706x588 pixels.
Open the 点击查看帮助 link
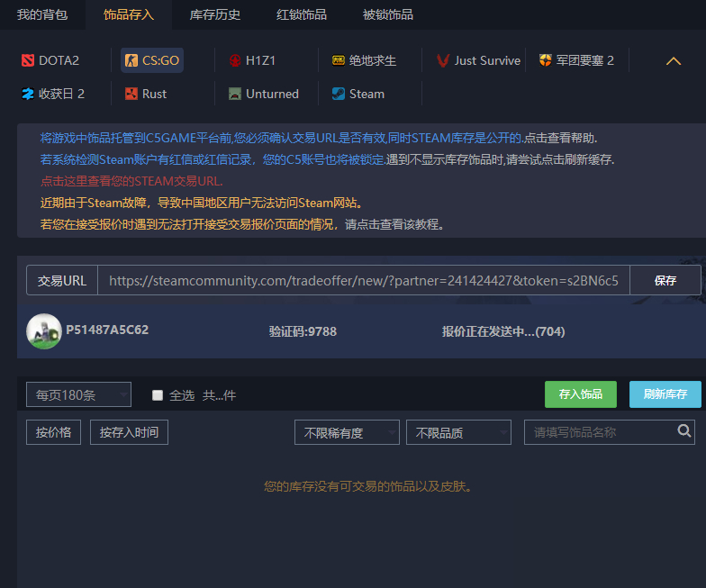[560, 138]
